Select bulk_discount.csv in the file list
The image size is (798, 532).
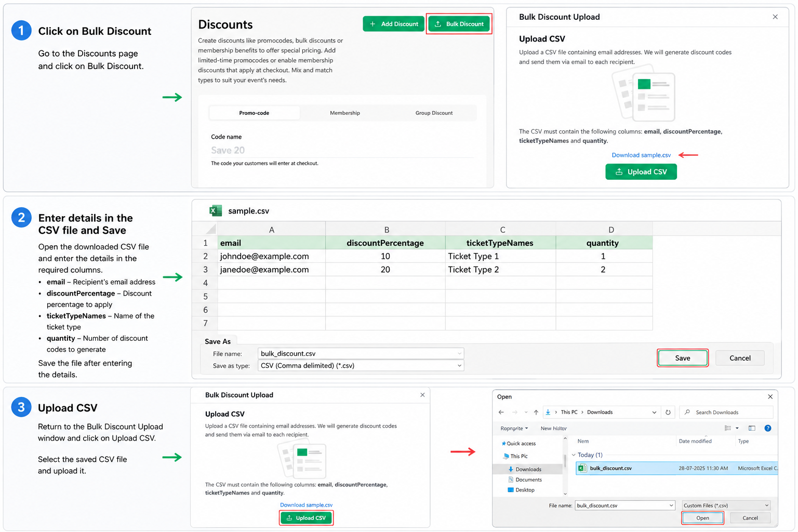(677, 468)
